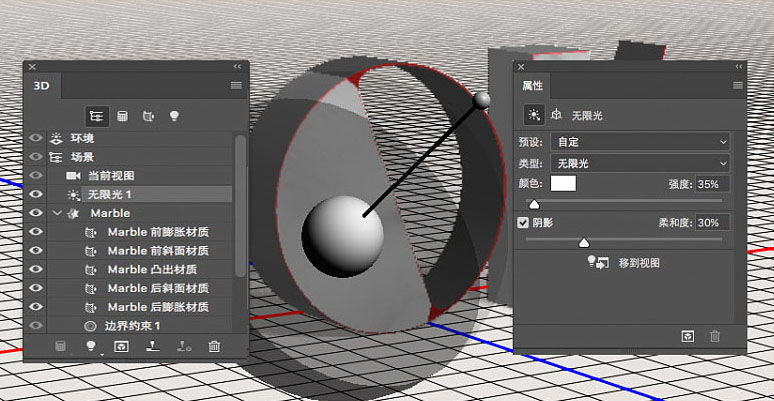
Task: Click the first calculator-like icon at 3D panel bottom
Action: 60,346
